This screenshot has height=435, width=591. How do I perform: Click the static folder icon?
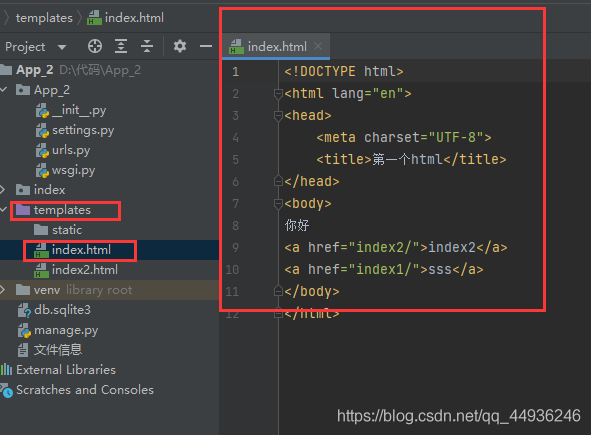41,230
